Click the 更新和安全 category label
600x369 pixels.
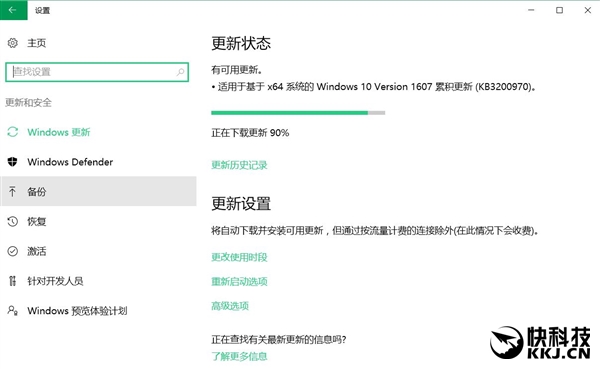tap(28, 102)
